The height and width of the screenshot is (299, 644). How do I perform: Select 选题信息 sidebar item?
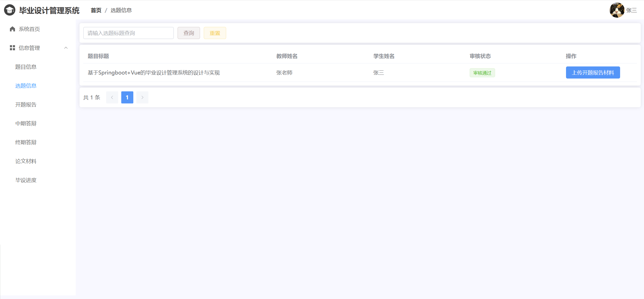coord(26,86)
